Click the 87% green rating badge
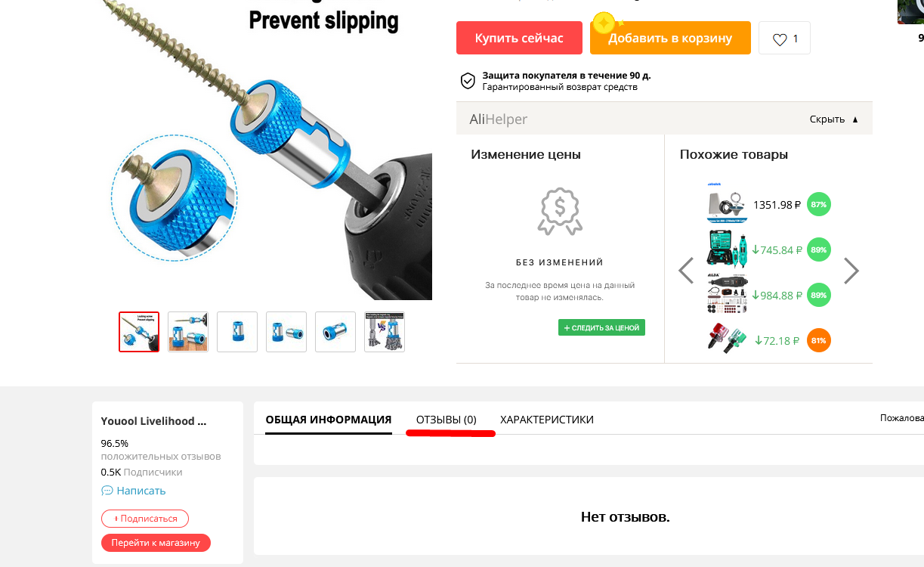Viewport: 924px width, 567px height. [x=818, y=205]
